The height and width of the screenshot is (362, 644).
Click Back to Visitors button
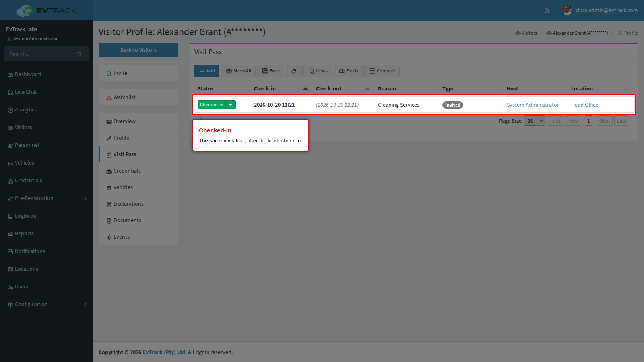pos(138,50)
